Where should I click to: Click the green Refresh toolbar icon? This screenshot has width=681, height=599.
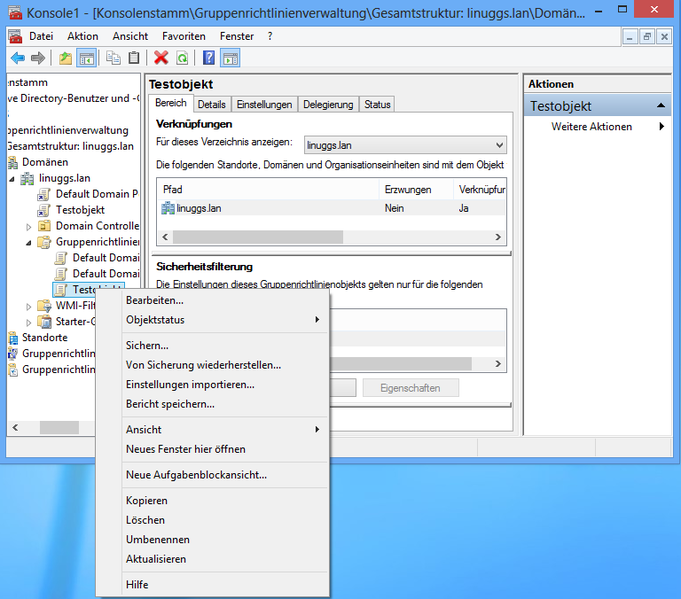tap(182, 58)
